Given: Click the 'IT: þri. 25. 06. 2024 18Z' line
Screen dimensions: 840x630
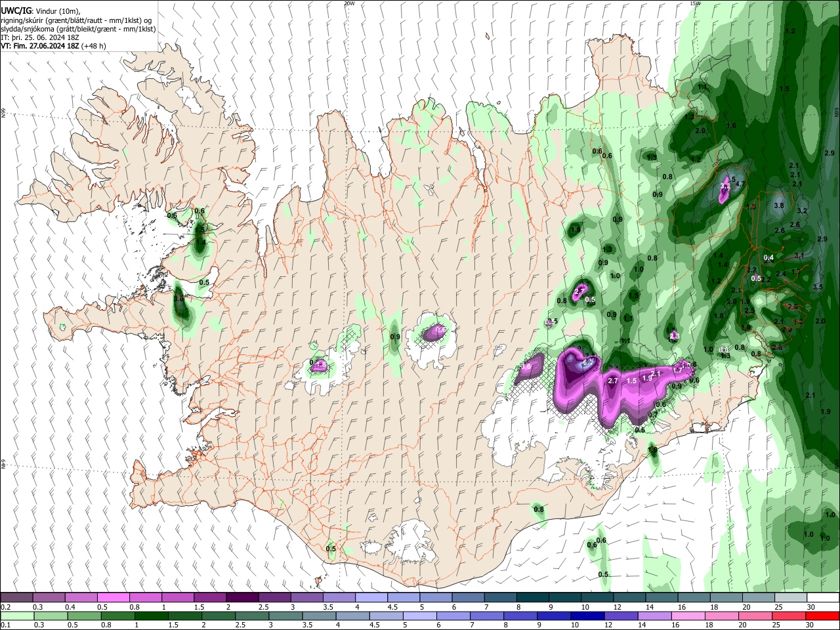Looking at the screenshot, I should (x=40, y=37).
